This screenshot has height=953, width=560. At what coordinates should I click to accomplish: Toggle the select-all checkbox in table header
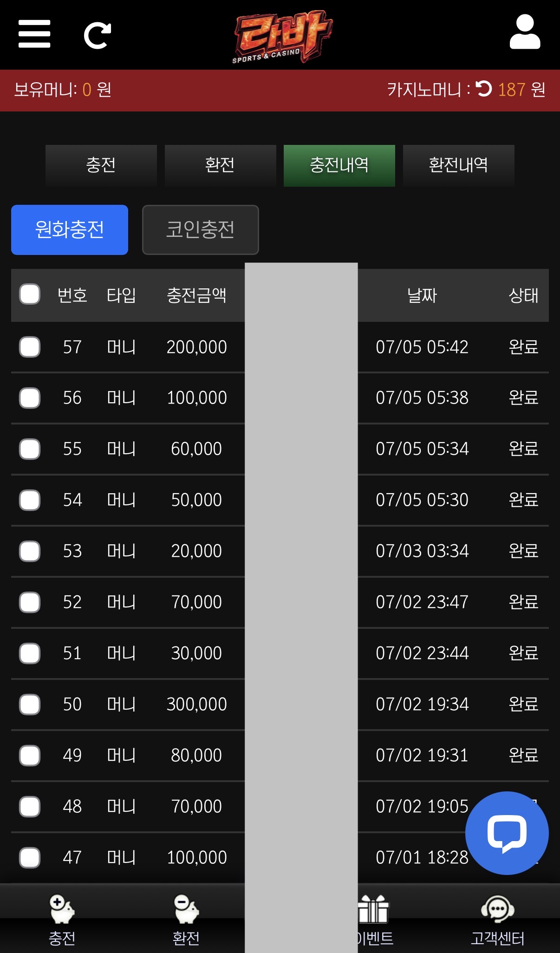click(30, 294)
